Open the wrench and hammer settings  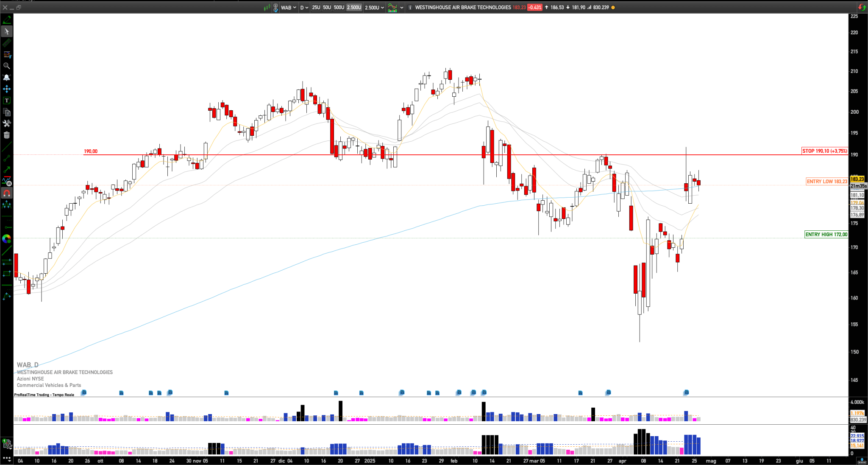click(7, 123)
